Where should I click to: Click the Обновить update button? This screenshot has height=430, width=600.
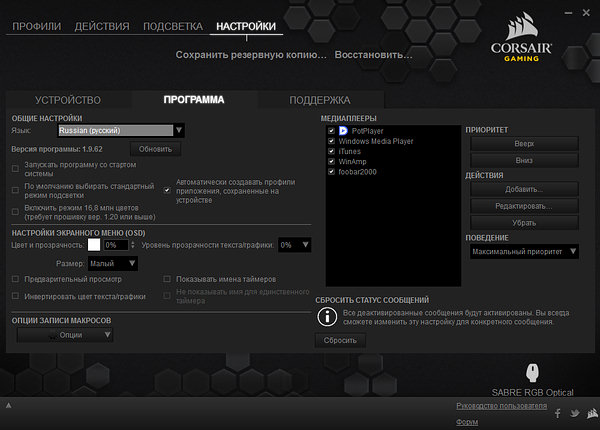155,148
